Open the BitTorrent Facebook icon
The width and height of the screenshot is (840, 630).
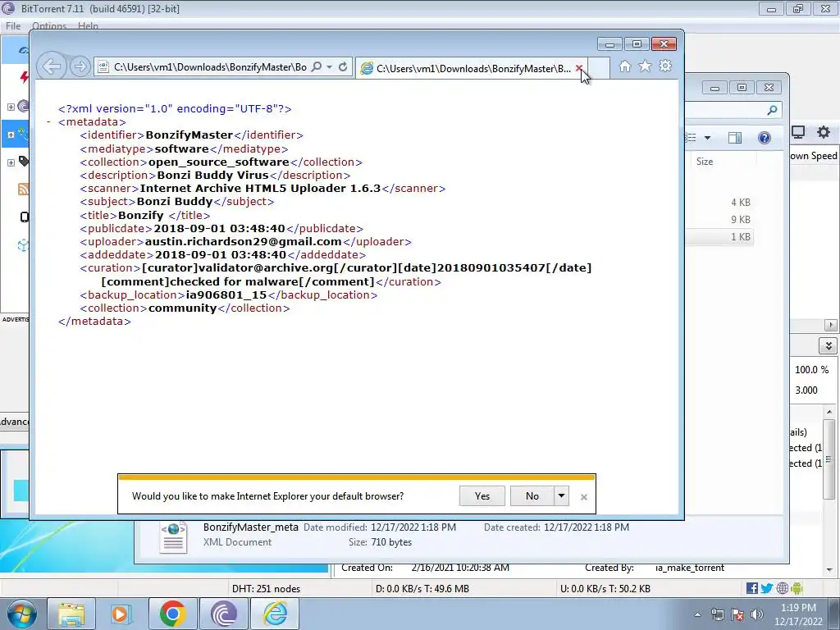(752, 589)
